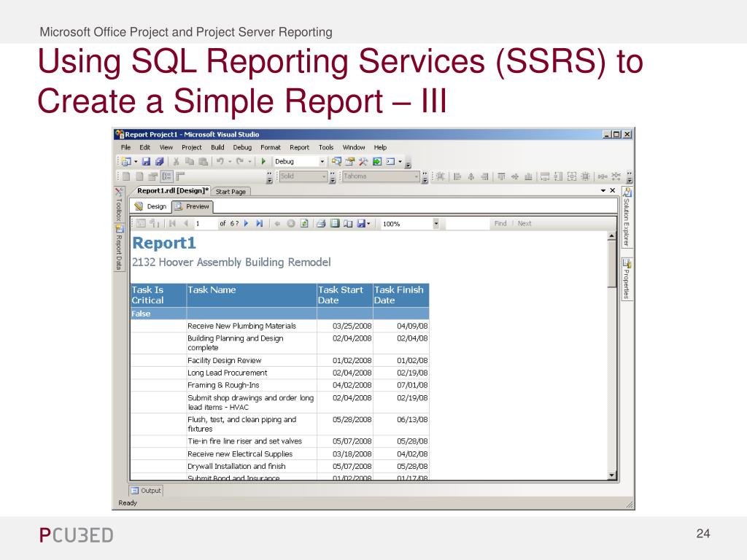Open the View menu

click(166, 147)
